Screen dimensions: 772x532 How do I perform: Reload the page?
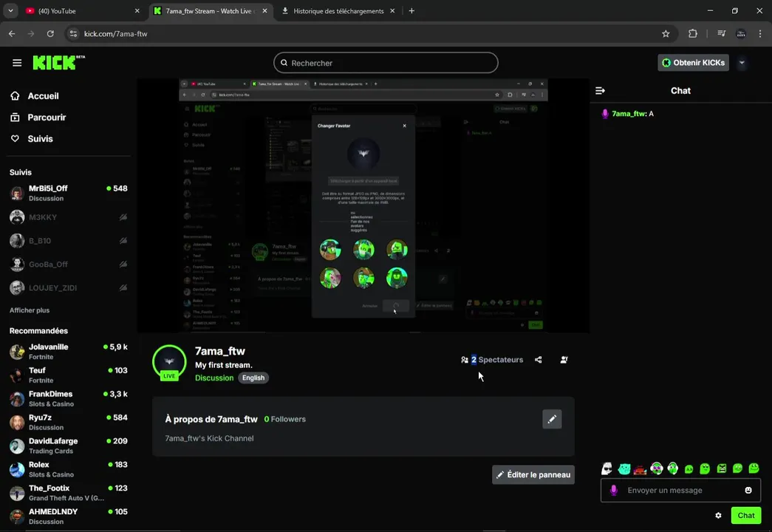[x=50, y=34]
